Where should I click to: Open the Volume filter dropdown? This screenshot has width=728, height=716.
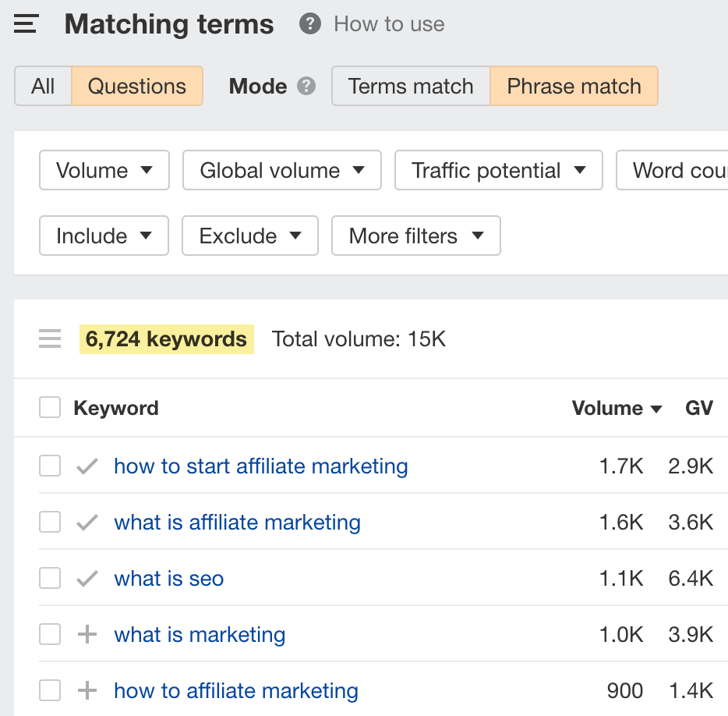(x=104, y=170)
